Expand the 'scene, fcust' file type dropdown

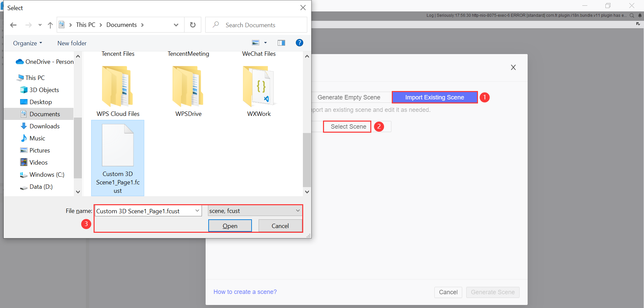[297, 211]
